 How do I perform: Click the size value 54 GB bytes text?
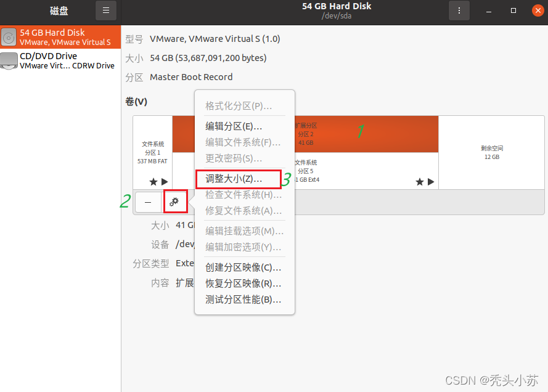pos(208,58)
